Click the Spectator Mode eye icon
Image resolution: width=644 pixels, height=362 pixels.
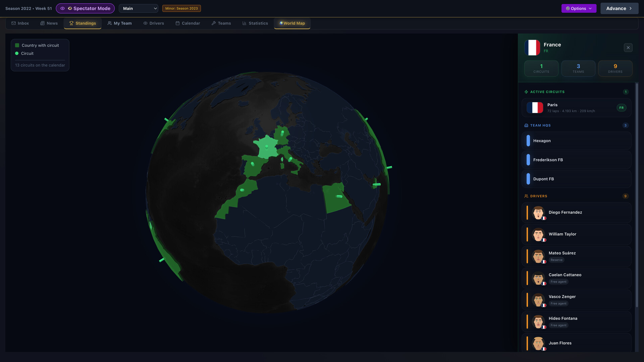coord(62,8)
